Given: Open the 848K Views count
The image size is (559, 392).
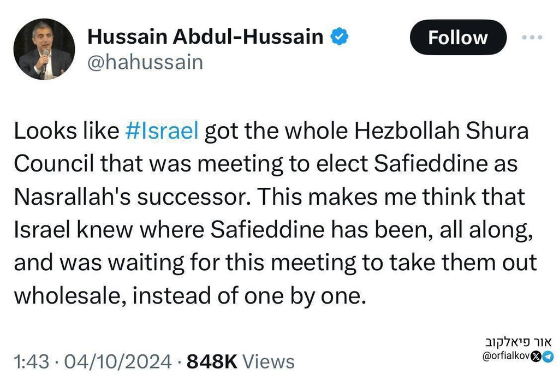Looking at the screenshot, I should tap(240, 361).
